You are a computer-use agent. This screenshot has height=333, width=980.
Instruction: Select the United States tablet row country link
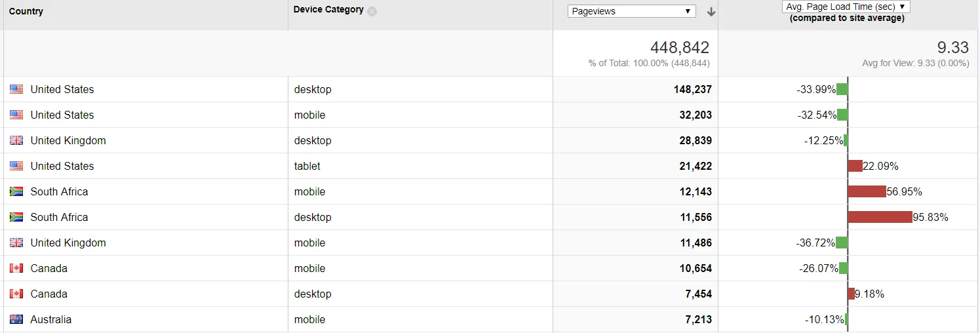[x=62, y=166]
